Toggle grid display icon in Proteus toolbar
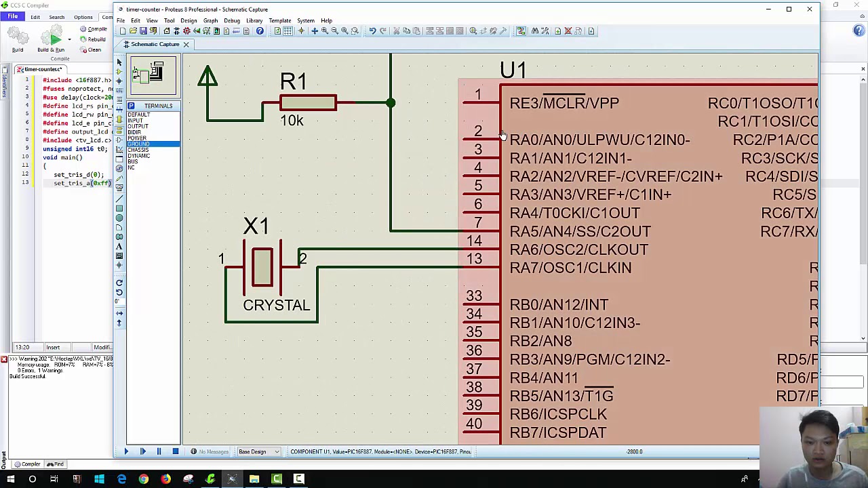Viewport: 868px width, 488px height. point(288,31)
